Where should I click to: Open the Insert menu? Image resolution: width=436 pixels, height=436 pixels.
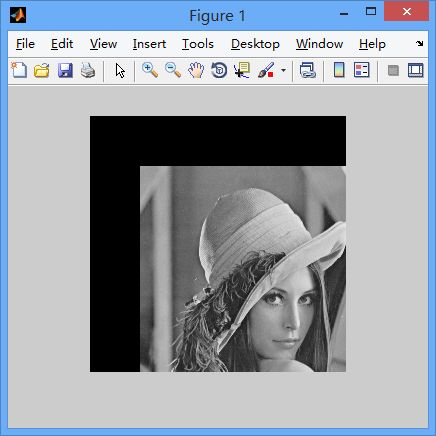(149, 44)
